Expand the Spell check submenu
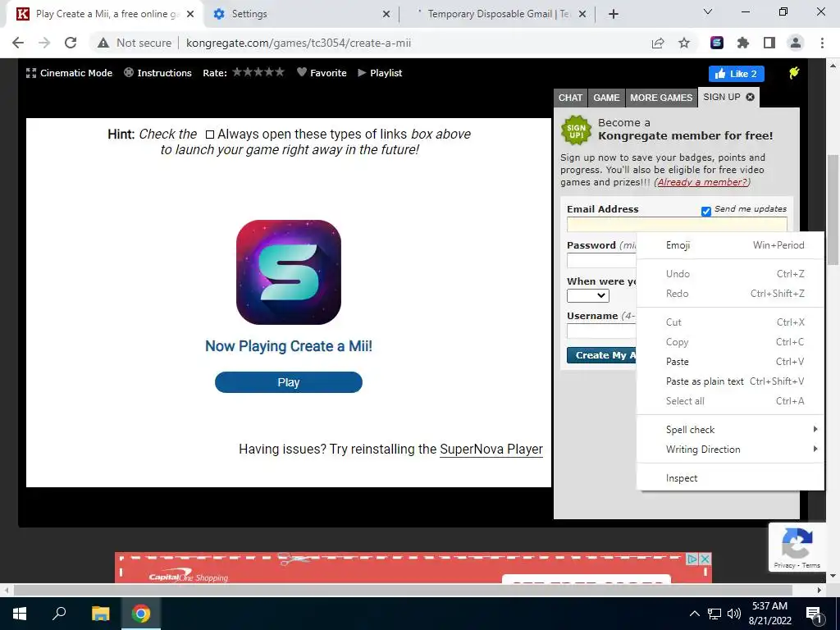The height and width of the screenshot is (630, 840). coord(730,430)
